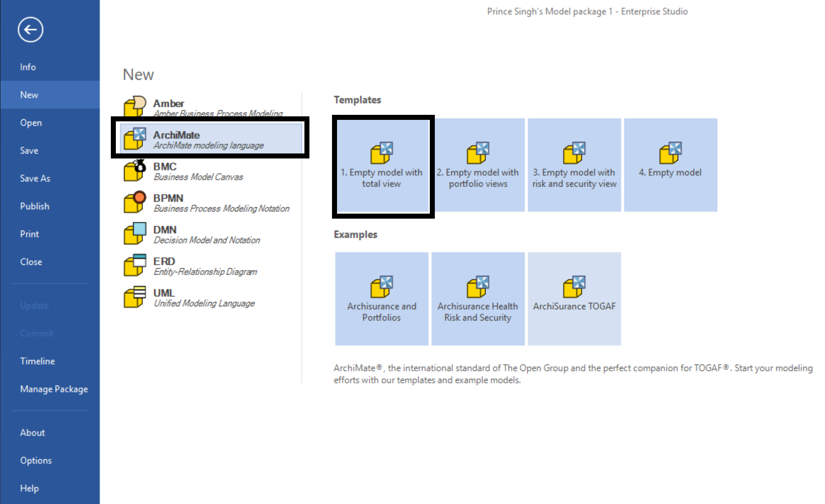Image resolution: width=825 pixels, height=504 pixels.
Task: Open the 'Archisurance and Portfolios' example
Action: (381, 298)
